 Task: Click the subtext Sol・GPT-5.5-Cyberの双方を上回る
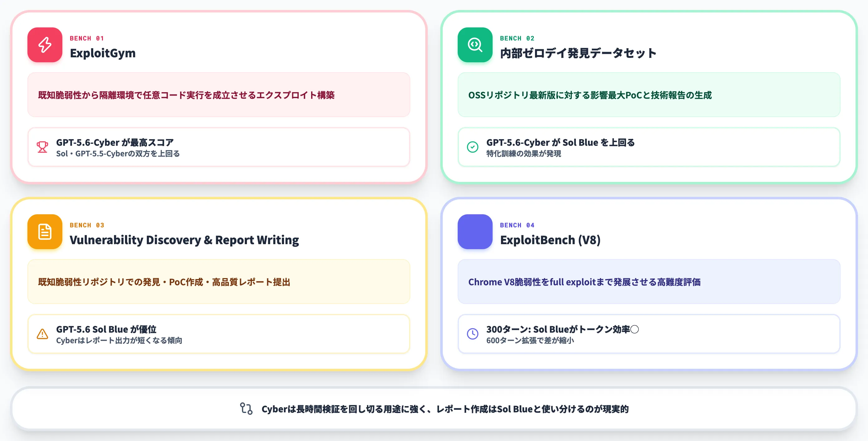[118, 154]
